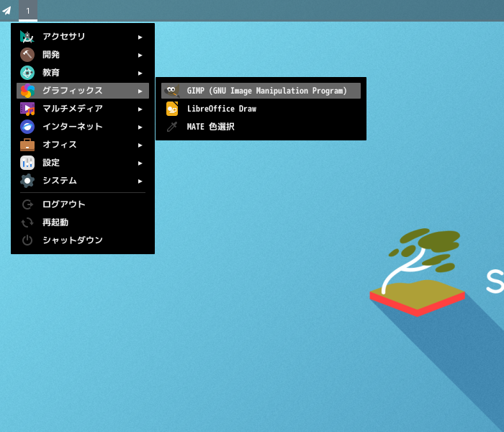This screenshot has width=504, height=432.
Task: Click the LibreOffice Draw icon
Action: click(x=172, y=109)
